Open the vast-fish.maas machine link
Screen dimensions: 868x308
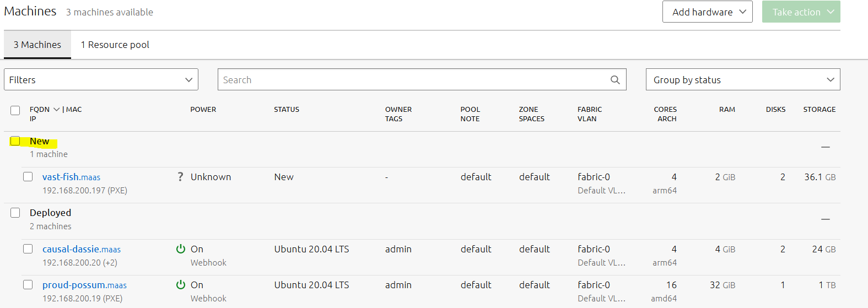pyautogui.click(x=71, y=177)
